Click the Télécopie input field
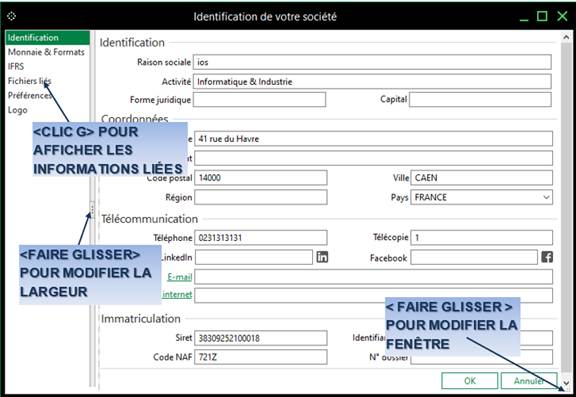 [482, 238]
